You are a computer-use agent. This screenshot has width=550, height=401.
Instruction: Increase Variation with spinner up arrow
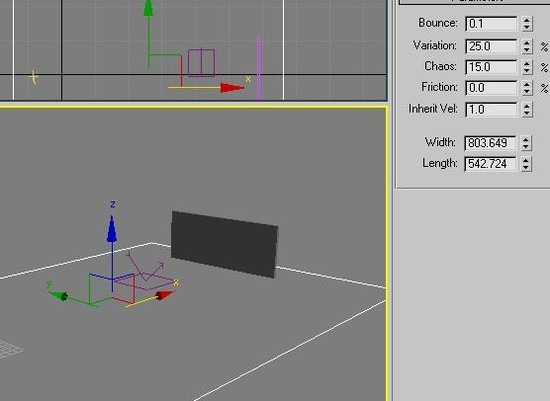[x=527, y=42]
